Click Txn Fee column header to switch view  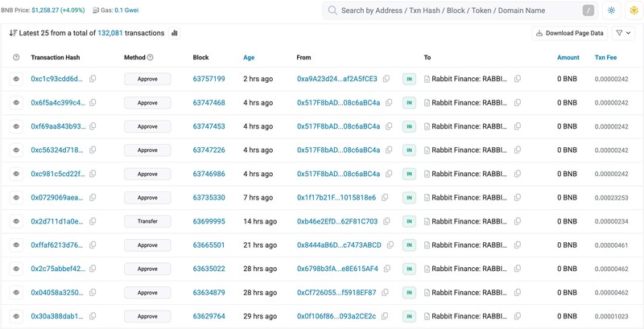tap(605, 58)
